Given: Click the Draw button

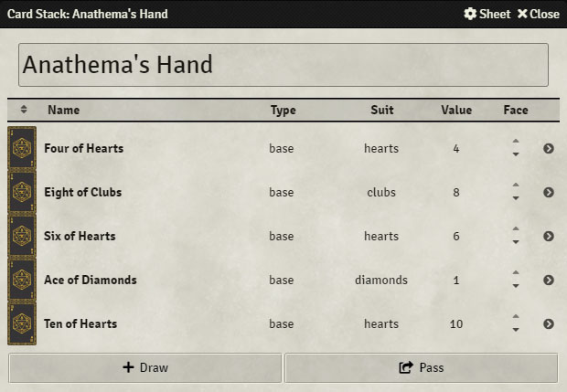Looking at the screenshot, I should [145, 367].
